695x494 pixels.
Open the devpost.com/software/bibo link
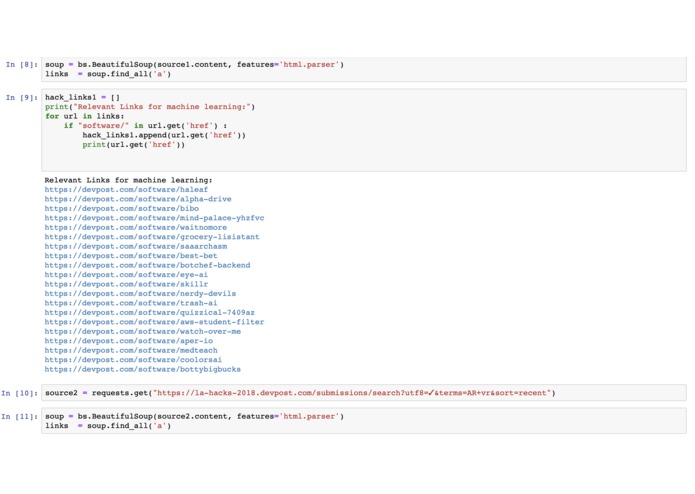tap(121, 208)
